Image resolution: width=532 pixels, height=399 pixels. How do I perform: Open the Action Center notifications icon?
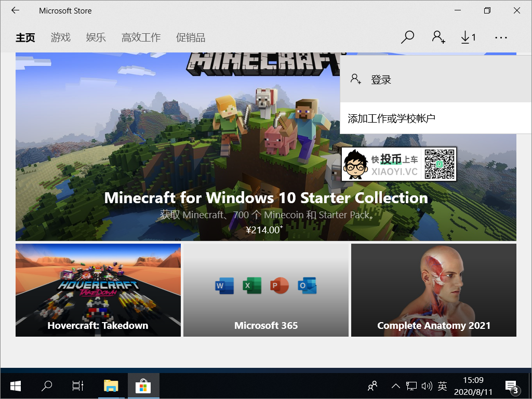[x=512, y=387]
